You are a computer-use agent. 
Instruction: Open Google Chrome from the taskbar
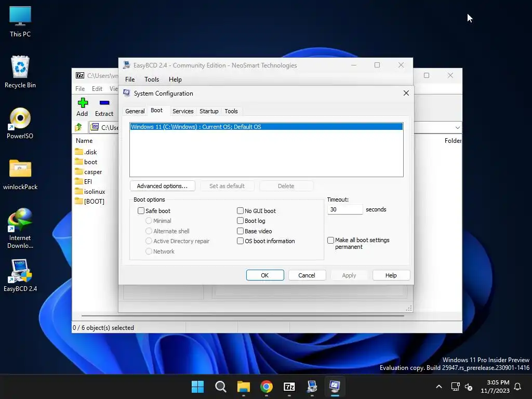pyautogui.click(x=267, y=387)
